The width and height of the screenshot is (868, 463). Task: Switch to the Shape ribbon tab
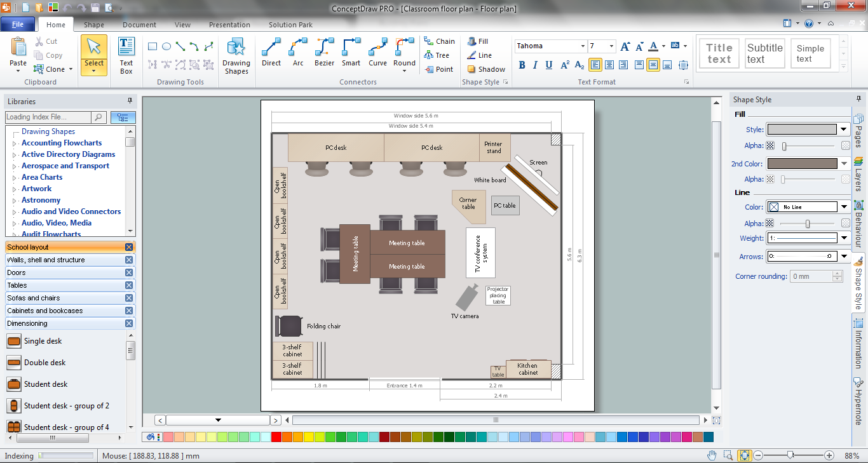pyautogui.click(x=93, y=25)
